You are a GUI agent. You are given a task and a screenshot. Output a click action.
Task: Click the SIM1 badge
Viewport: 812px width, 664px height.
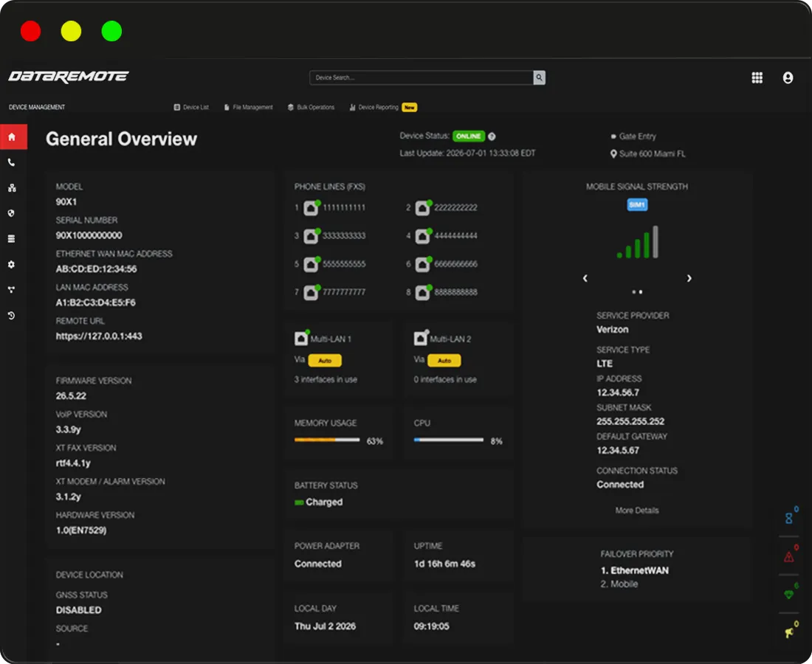[x=637, y=205]
